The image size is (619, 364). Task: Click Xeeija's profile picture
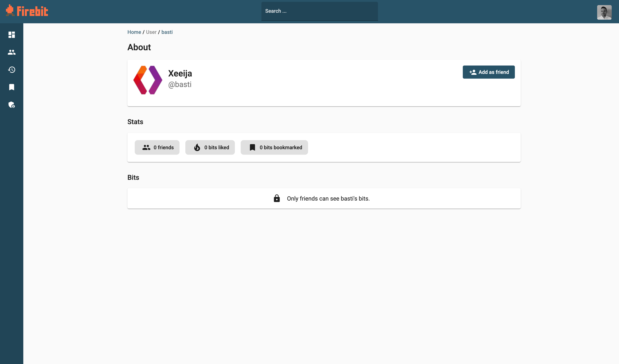148,80
